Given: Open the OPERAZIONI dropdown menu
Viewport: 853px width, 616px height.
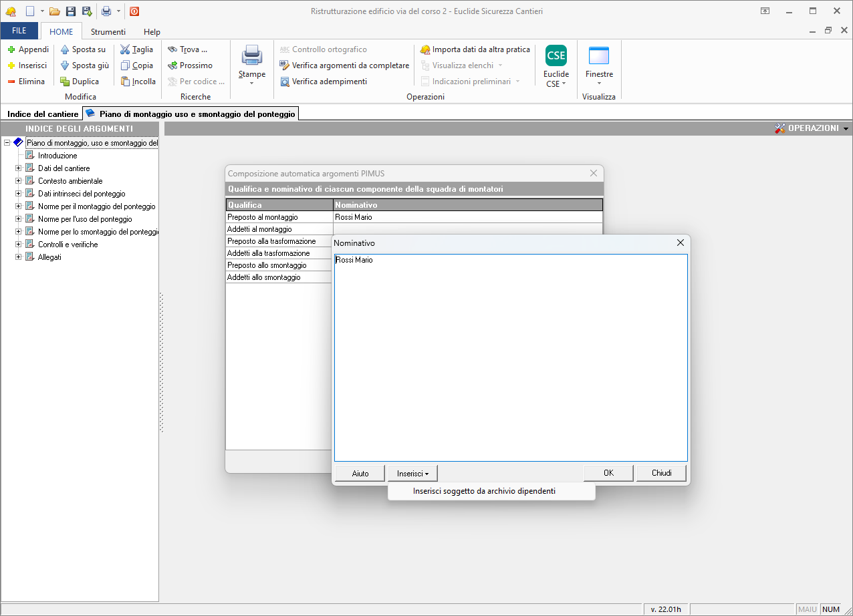Looking at the screenshot, I should [x=812, y=128].
